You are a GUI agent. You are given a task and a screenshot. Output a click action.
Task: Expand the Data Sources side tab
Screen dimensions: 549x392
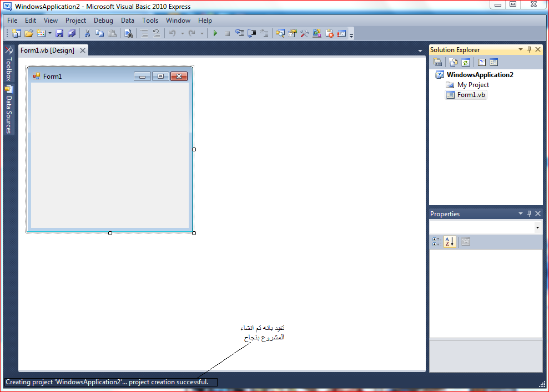click(x=9, y=110)
